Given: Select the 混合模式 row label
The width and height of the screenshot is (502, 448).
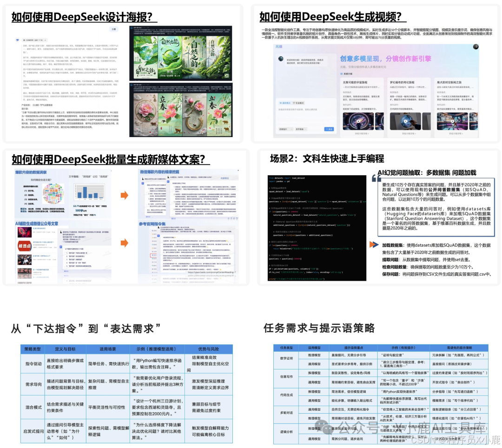Looking at the screenshot, I should (x=33, y=408).
